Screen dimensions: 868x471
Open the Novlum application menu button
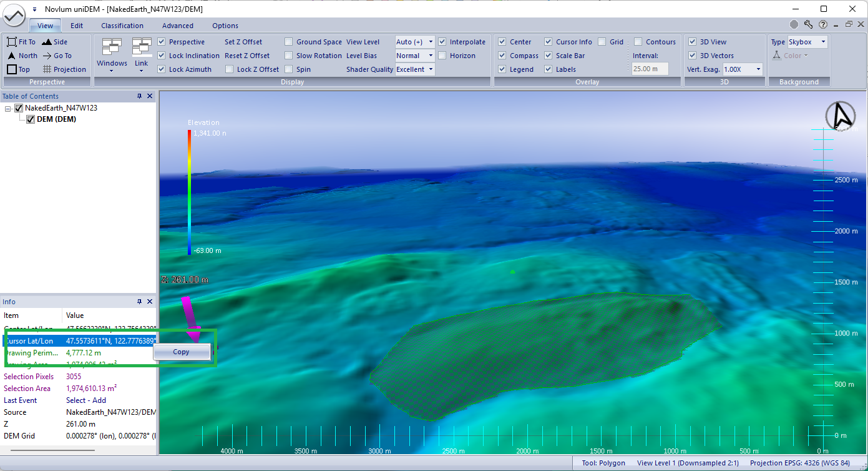tap(14, 15)
